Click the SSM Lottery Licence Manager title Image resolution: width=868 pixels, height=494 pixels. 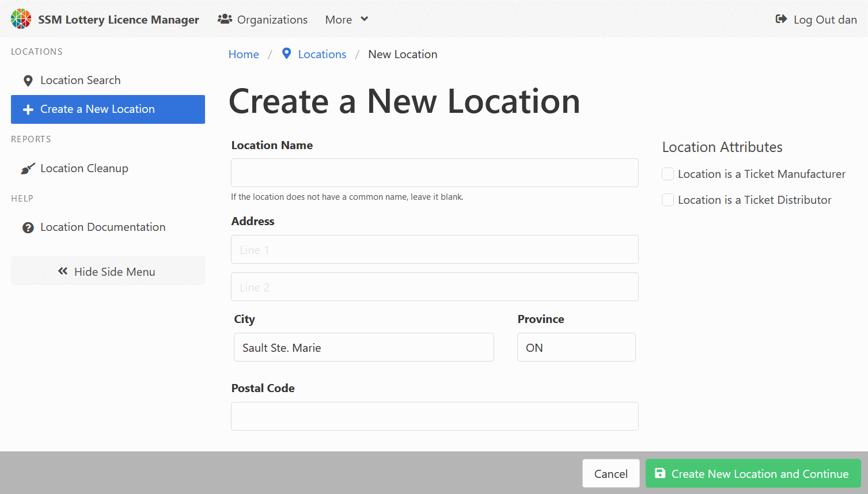point(119,20)
